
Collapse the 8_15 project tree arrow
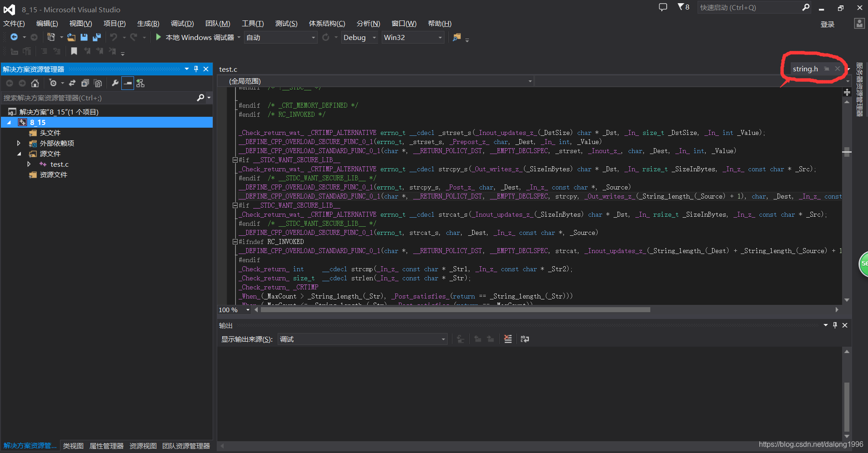(x=9, y=122)
